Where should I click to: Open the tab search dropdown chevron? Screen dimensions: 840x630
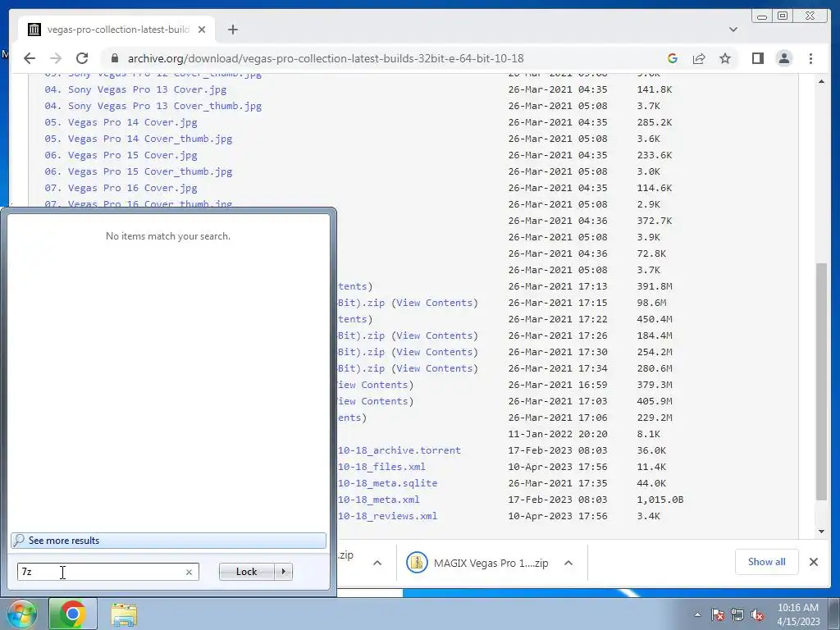(x=733, y=30)
